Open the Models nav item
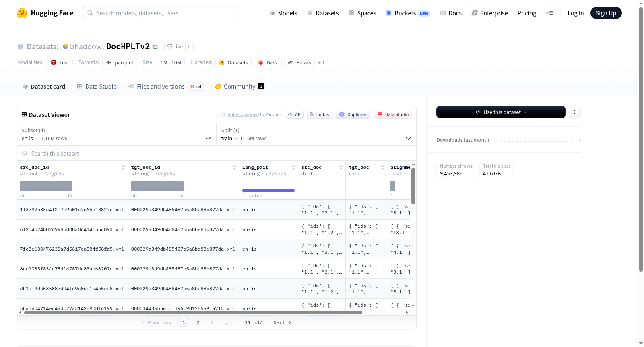The image size is (644, 347). pyautogui.click(x=283, y=13)
